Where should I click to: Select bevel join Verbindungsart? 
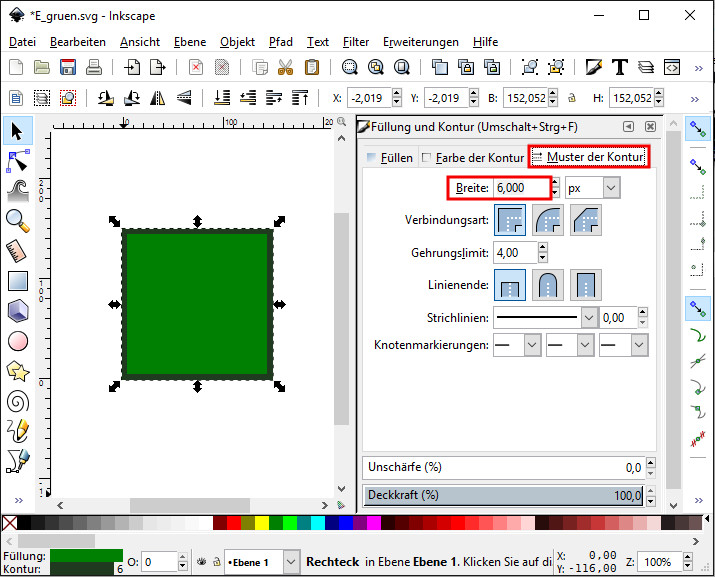pyautogui.click(x=586, y=220)
